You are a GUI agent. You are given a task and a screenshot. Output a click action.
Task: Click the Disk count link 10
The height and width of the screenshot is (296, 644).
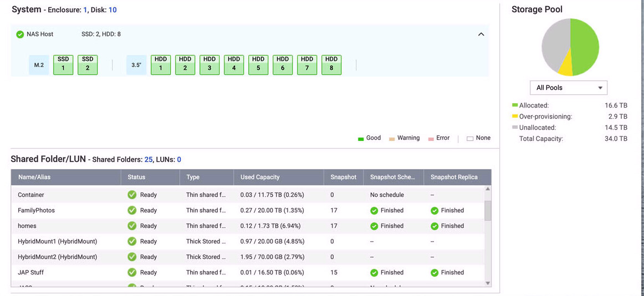pyautogui.click(x=113, y=10)
